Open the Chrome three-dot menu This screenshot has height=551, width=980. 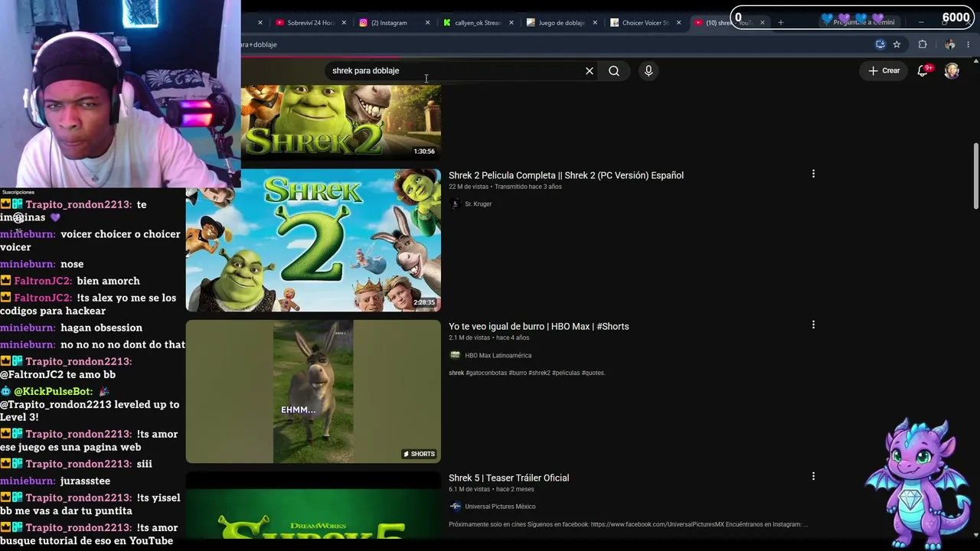click(x=968, y=44)
